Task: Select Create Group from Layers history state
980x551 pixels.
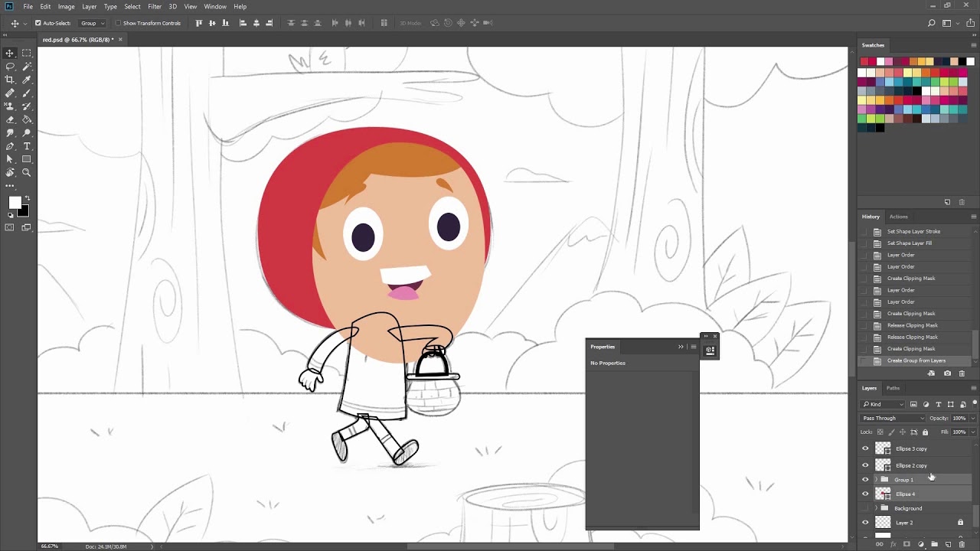Action: coord(915,360)
